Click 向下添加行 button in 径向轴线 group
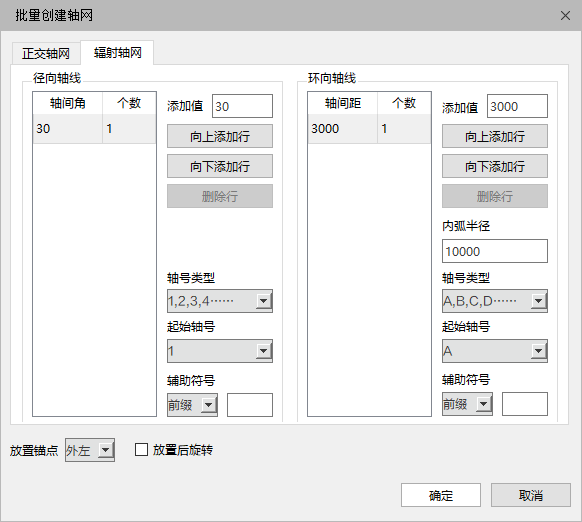The height and width of the screenshot is (522, 582). [220, 166]
